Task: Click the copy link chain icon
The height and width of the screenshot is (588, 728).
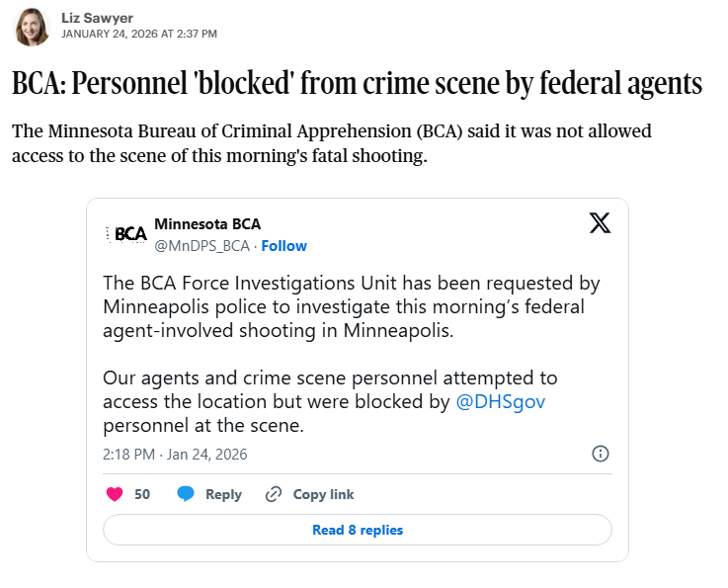Action: coord(274,494)
